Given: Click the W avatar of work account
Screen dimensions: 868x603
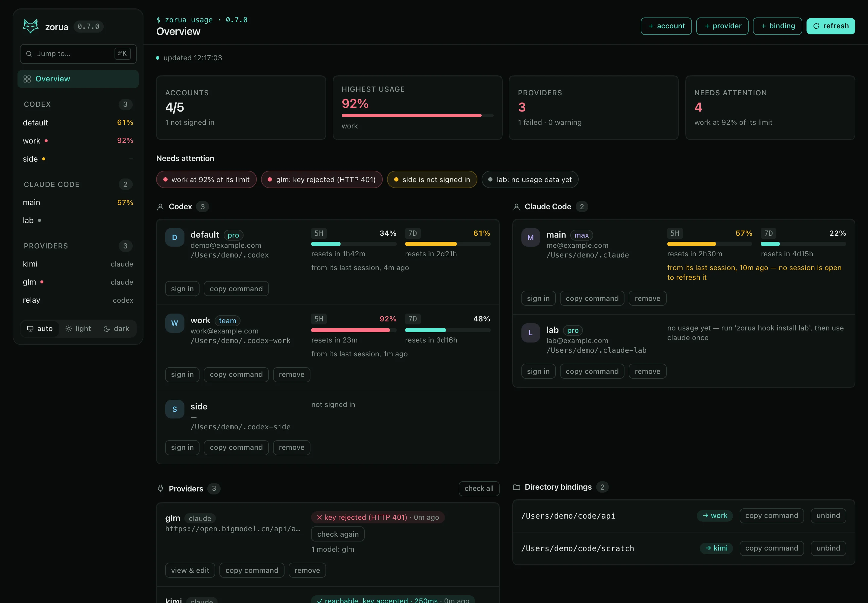Looking at the screenshot, I should pyautogui.click(x=175, y=323).
